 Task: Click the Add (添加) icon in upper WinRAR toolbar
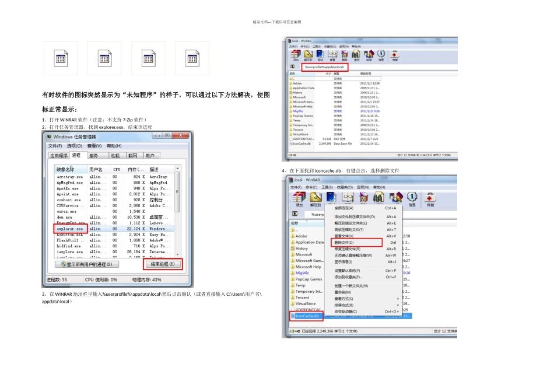pyautogui.click(x=296, y=55)
